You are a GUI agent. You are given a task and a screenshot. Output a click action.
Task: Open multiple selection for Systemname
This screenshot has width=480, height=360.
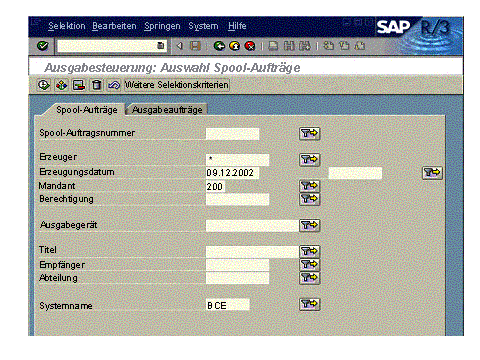coord(309,304)
